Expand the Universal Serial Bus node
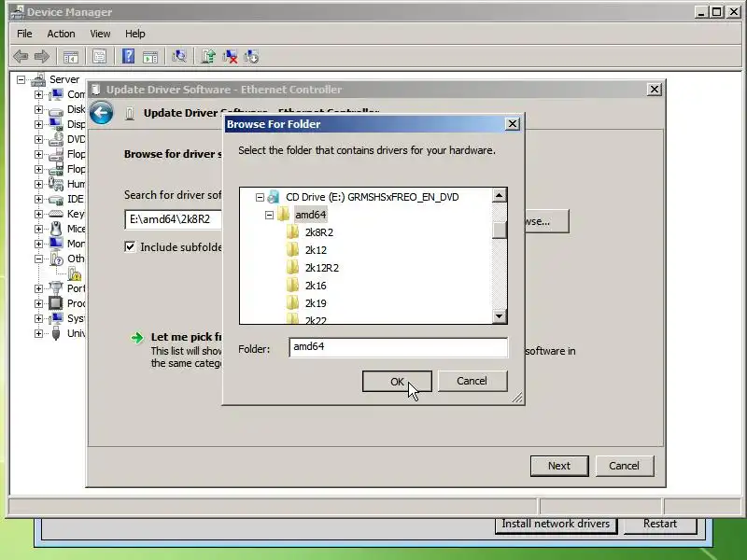The image size is (747, 560). point(38,333)
